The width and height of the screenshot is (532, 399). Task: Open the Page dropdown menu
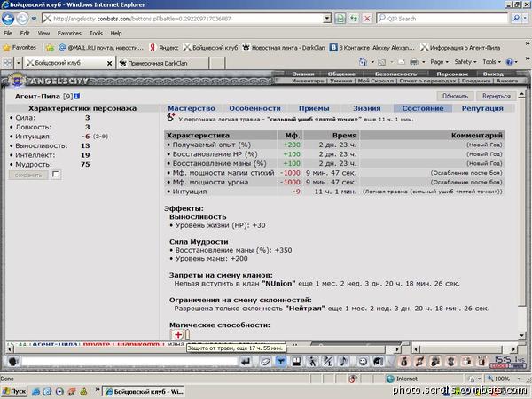439,62
